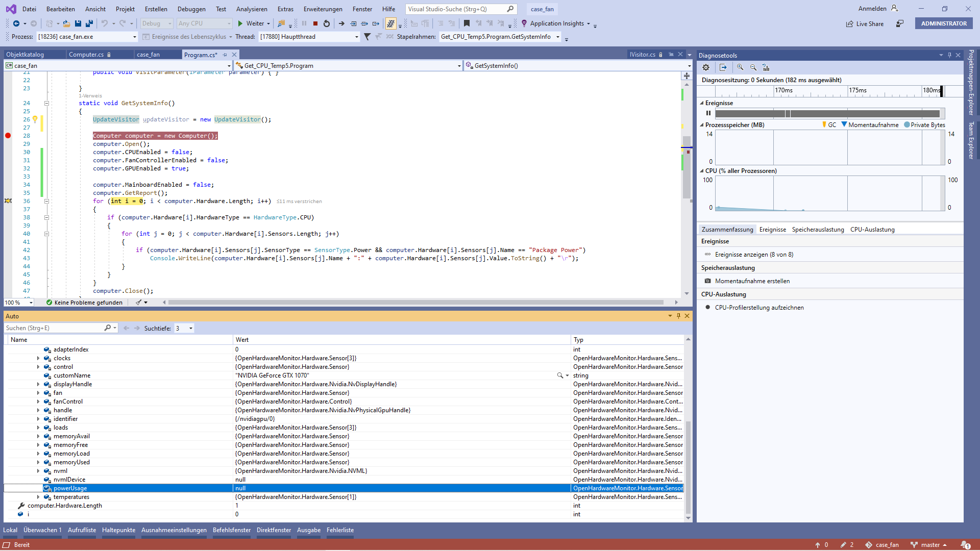Open 'Ereignisse anzeigen (8 von 8)' link
The image size is (980, 551).
[x=753, y=254]
